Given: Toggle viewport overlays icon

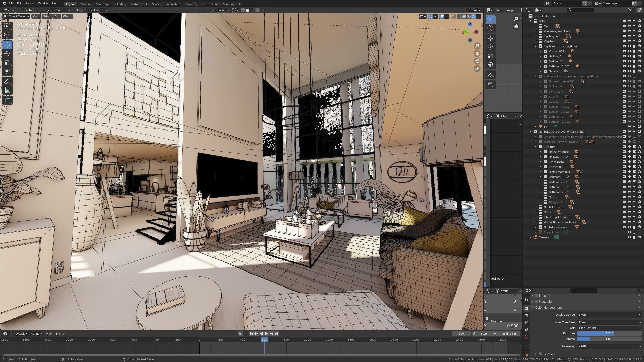Looking at the screenshot, I should tap(442, 16).
